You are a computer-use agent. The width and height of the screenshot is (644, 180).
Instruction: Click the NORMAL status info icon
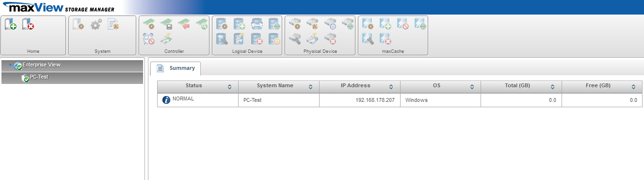pyautogui.click(x=166, y=99)
